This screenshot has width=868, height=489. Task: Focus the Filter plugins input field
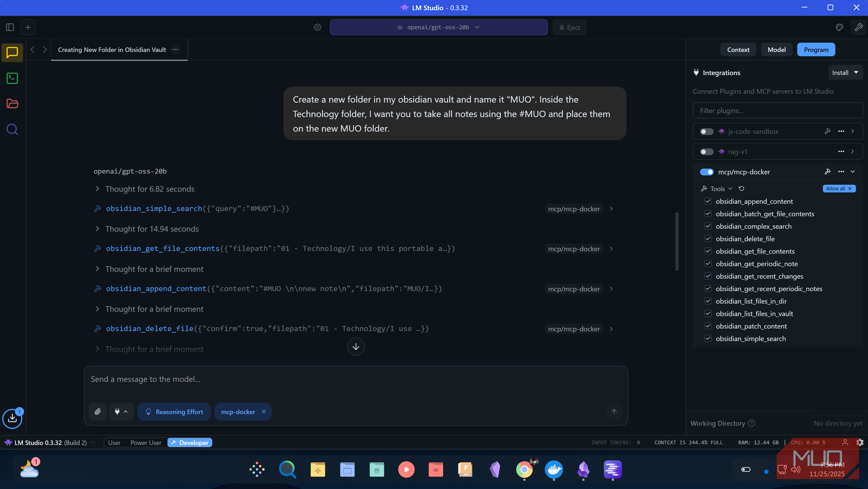(778, 111)
